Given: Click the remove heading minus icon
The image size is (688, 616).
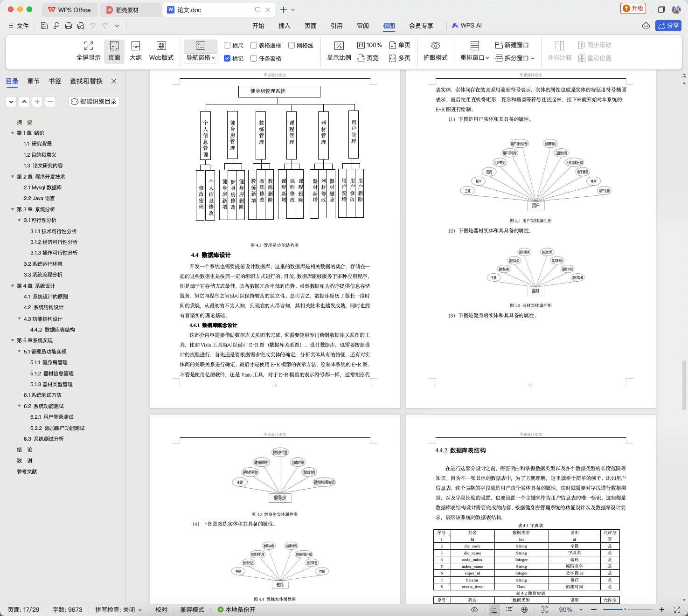Looking at the screenshot, I should point(50,101).
